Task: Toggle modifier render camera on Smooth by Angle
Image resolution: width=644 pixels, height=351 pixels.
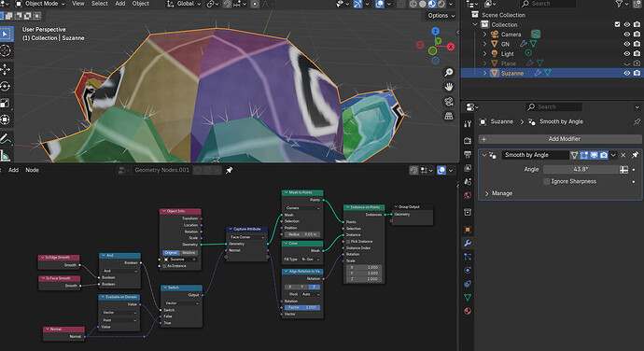Action: pyautogui.click(x=604, y=155)
